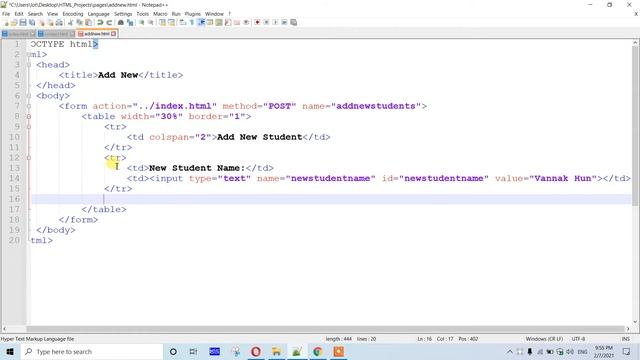
Task: Click UTF-8 encoding in status bar
Action: point(578,339)
